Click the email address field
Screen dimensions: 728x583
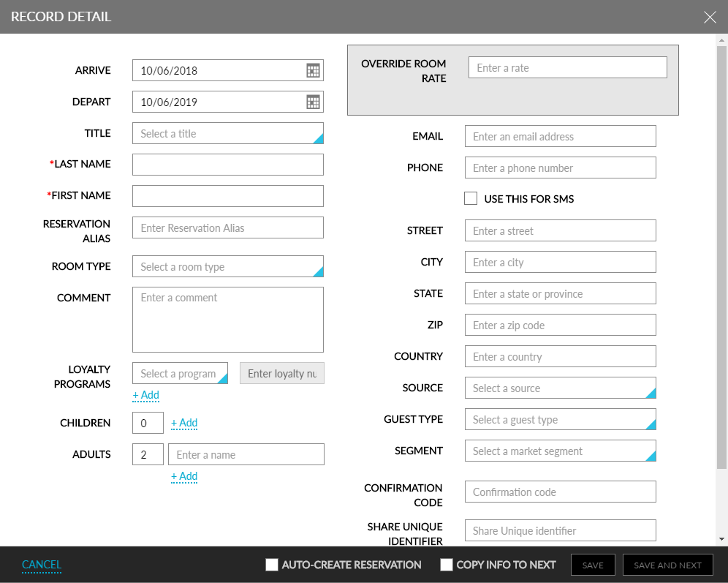(x=560, y=136)
